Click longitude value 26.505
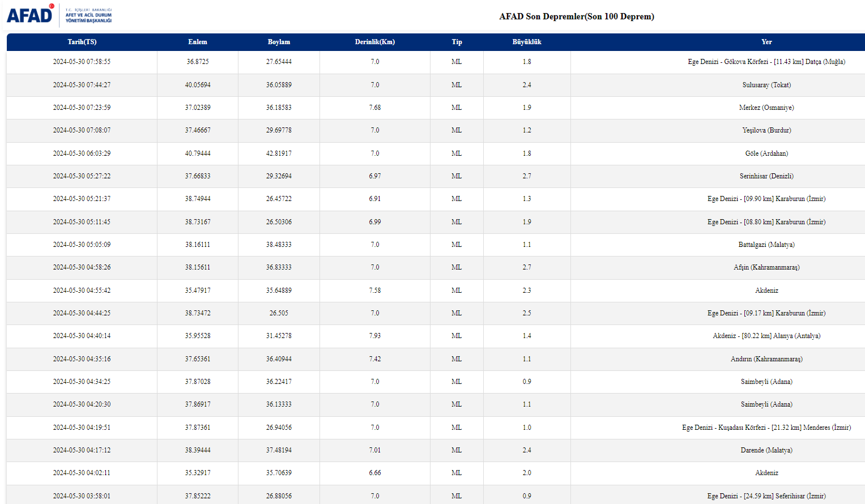The width and height of the screenshot is (865, 504). tap(279, 313)
